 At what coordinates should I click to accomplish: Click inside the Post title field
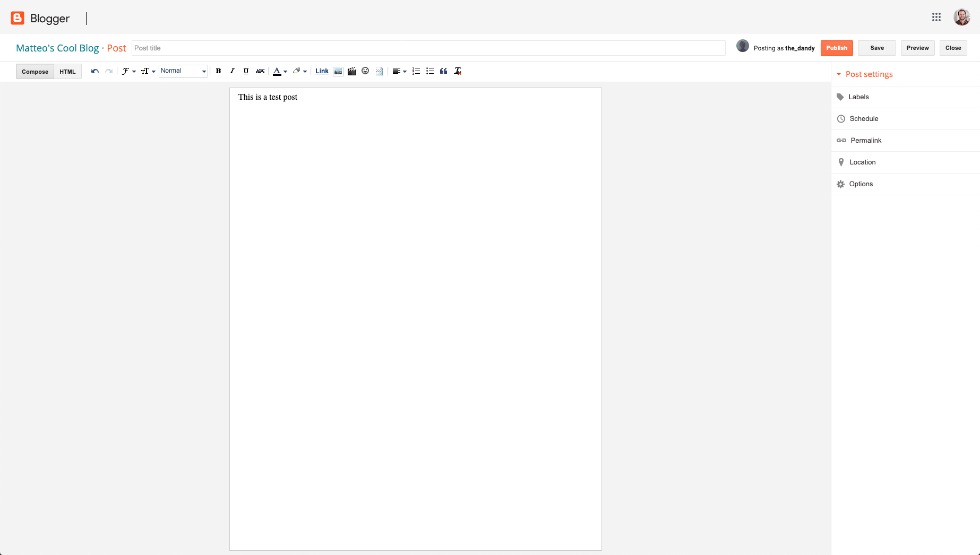[x=372, y=48]
